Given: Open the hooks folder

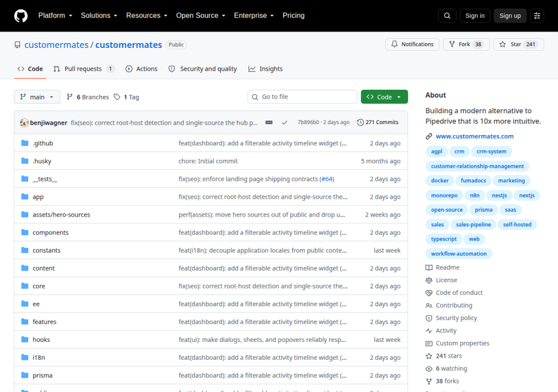Looking at the screenshot, I should click(x=41, y=339).
